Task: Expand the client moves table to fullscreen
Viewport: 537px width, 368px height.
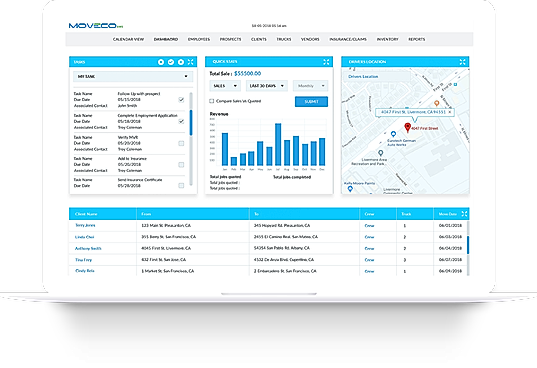Action: tap(464, 214)
